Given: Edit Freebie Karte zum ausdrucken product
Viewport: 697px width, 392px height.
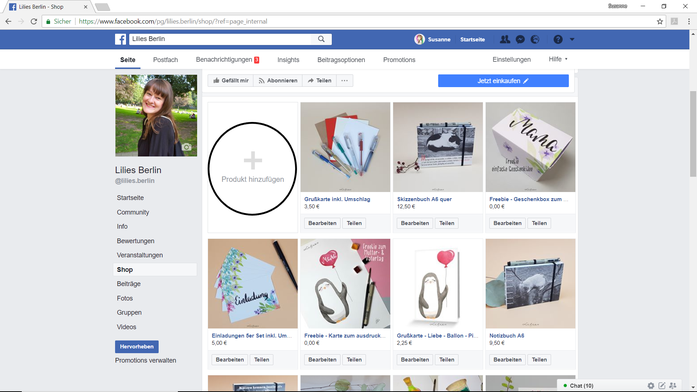Looking at the screenshot, I should (x=322, y=360).
